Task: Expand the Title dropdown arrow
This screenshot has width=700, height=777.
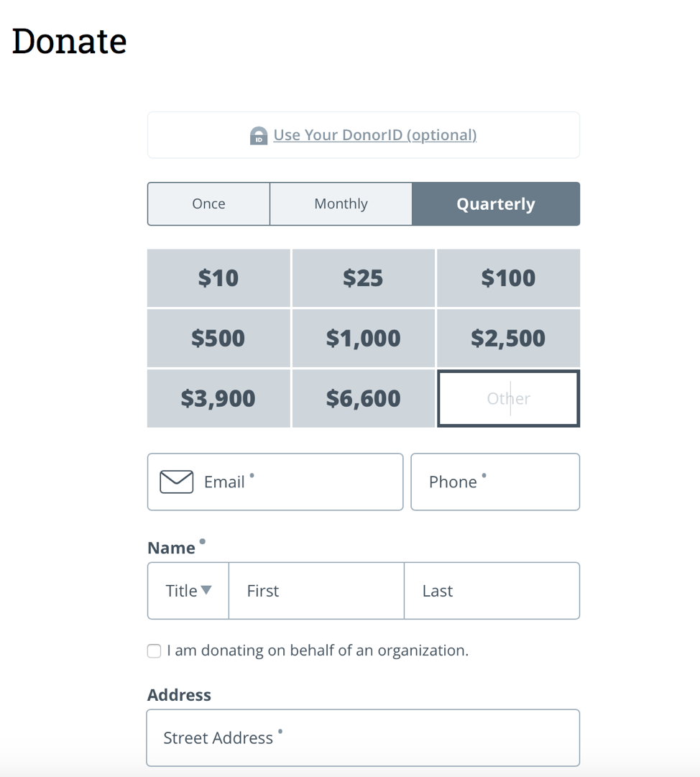Action: (x=206, y=589)
